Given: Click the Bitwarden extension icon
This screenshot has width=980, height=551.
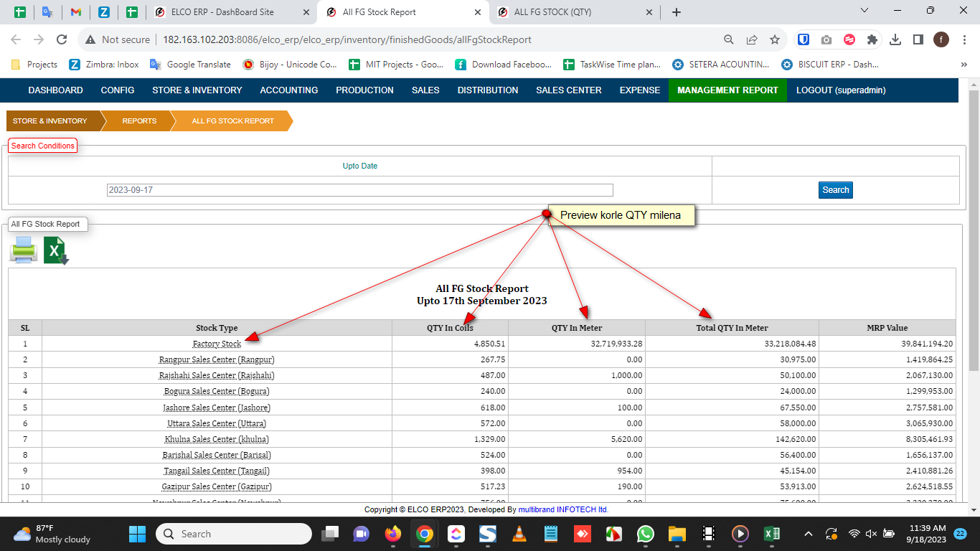Looking at the screenshot, I should (804, 40).
